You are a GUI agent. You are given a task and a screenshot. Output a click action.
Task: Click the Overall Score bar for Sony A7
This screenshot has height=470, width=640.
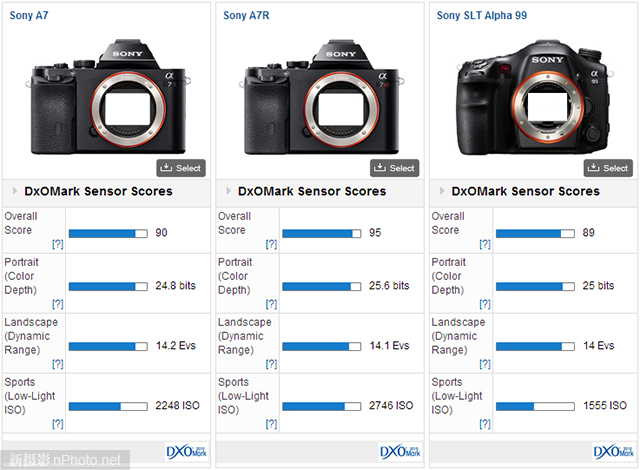(x=108, y=233)
